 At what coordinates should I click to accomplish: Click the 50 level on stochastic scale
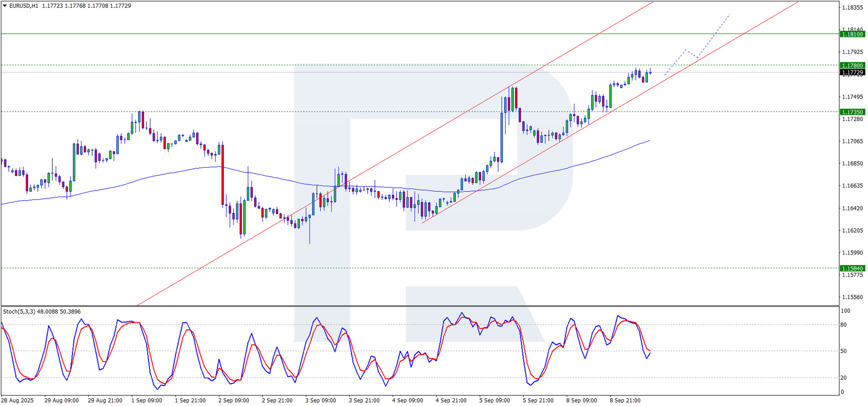[844, 351]
